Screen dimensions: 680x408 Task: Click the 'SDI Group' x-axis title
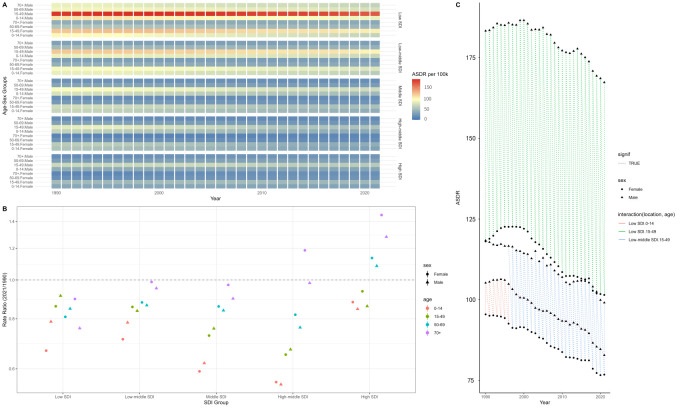pos(216,402)
